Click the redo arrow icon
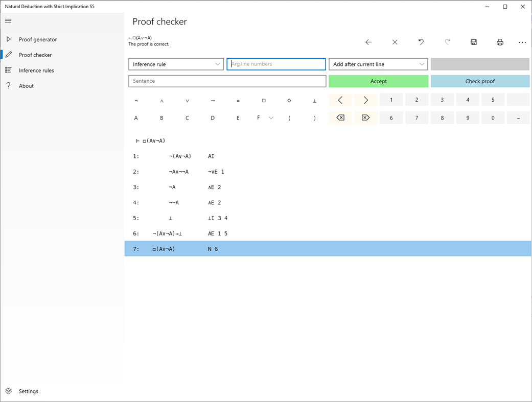 (x=447, y=42)
